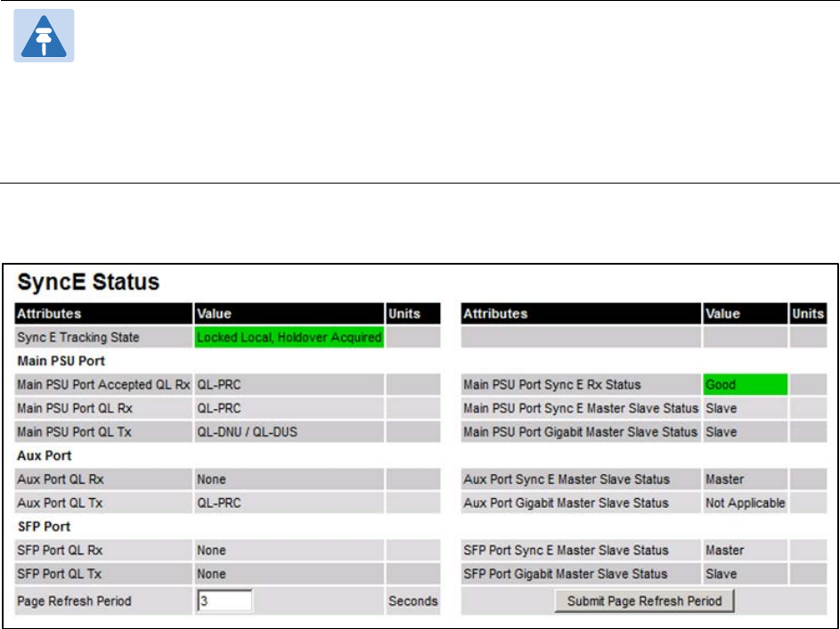840x629 pixels.
Task: Click SFP Port Gigabit Master Slave Status label
Action: pos(565,574)
